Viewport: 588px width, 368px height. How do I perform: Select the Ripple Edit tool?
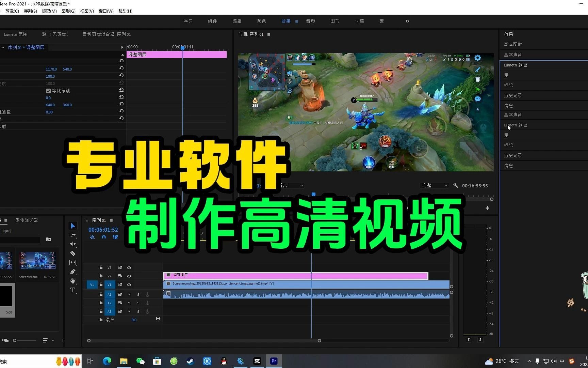tap(73, 244)
